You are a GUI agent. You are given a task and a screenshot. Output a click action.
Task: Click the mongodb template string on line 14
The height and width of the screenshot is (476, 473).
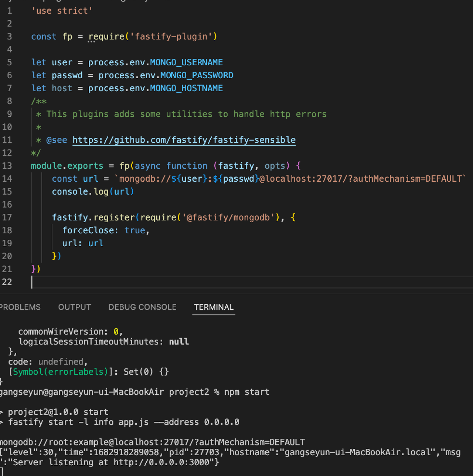click(290, 179)
